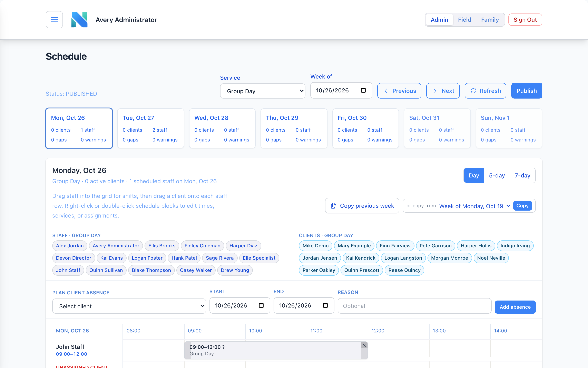Expand the copy-from week dropdown
Viewport: 588px width, 368px height.
(474, 206)
